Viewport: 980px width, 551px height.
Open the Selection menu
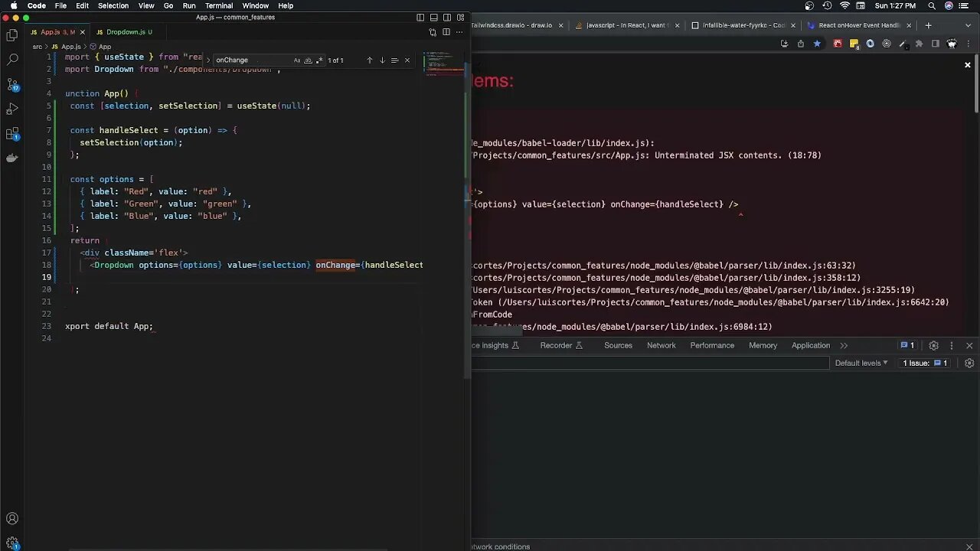[113, 5]
